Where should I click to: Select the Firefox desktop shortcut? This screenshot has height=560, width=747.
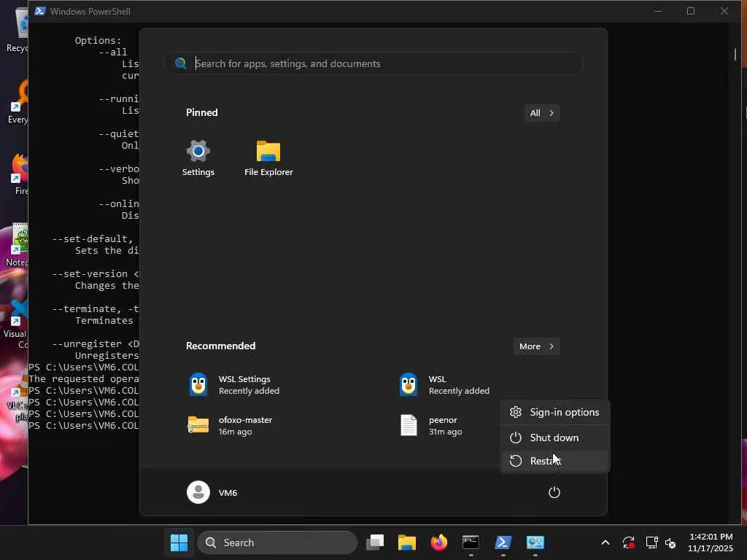point(20,174)
